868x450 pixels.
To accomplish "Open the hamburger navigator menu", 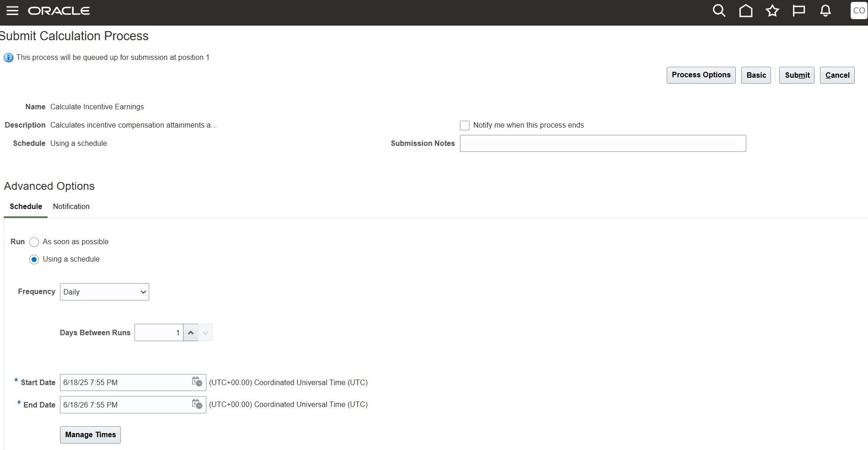I will tap(12, 11).
